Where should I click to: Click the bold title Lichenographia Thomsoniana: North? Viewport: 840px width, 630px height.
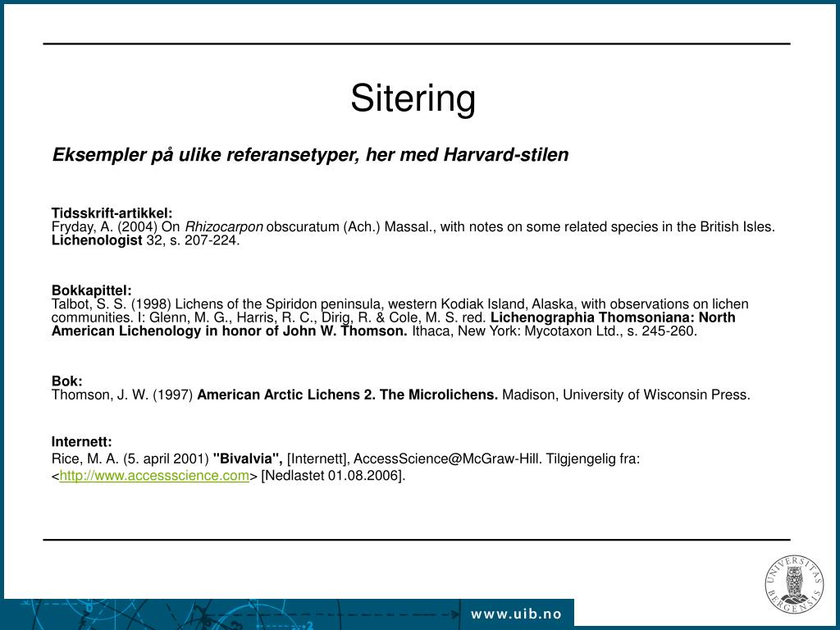[x=613, y=317]
